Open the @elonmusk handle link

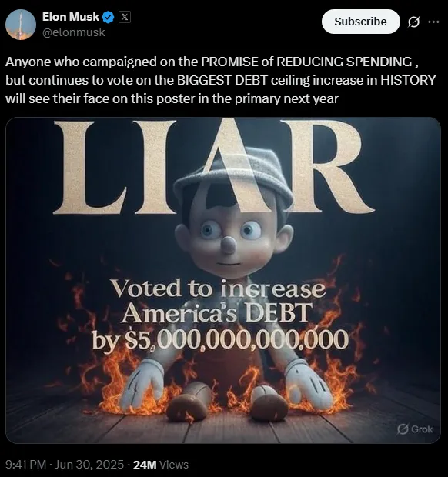pos(73,32)
